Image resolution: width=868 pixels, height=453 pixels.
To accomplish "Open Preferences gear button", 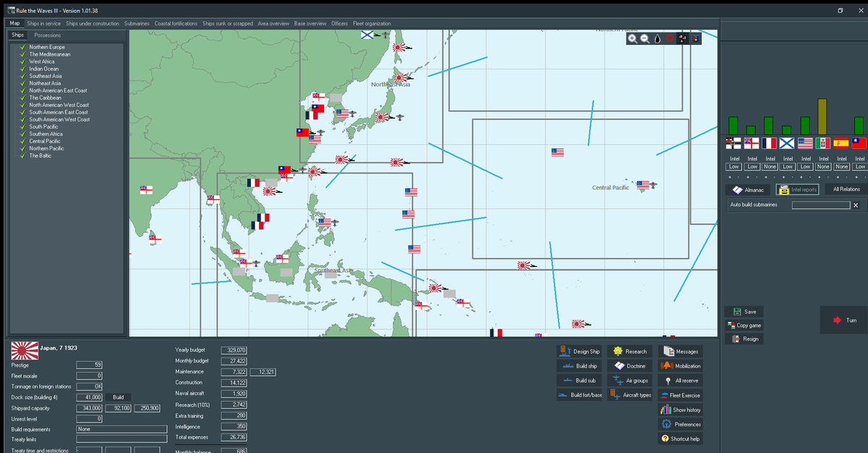I will coord(680,424).
